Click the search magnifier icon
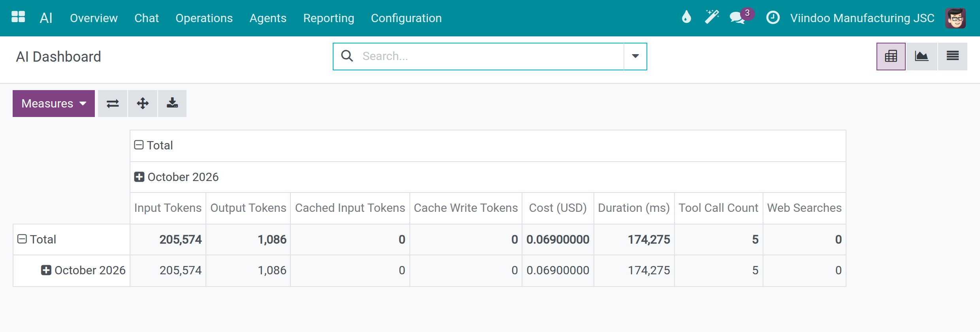This screenshot has width=980, height=332. (347, 56)
